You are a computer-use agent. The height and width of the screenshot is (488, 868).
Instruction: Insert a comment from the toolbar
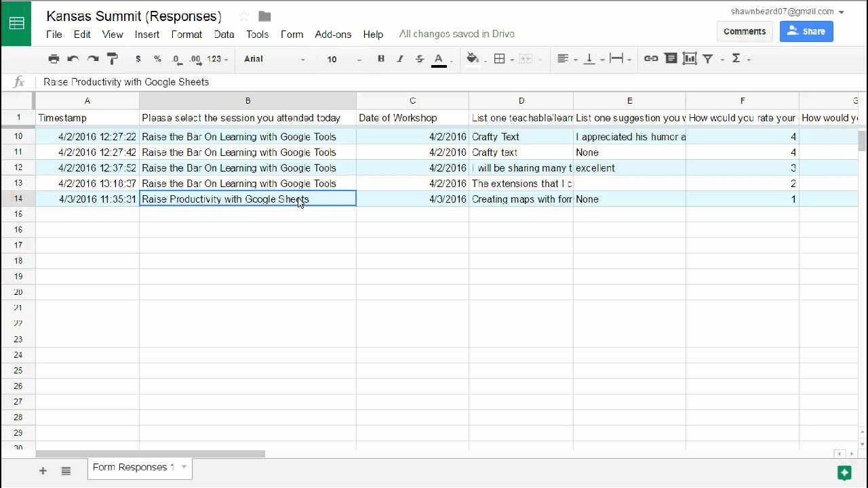click(x=671, y=59)
